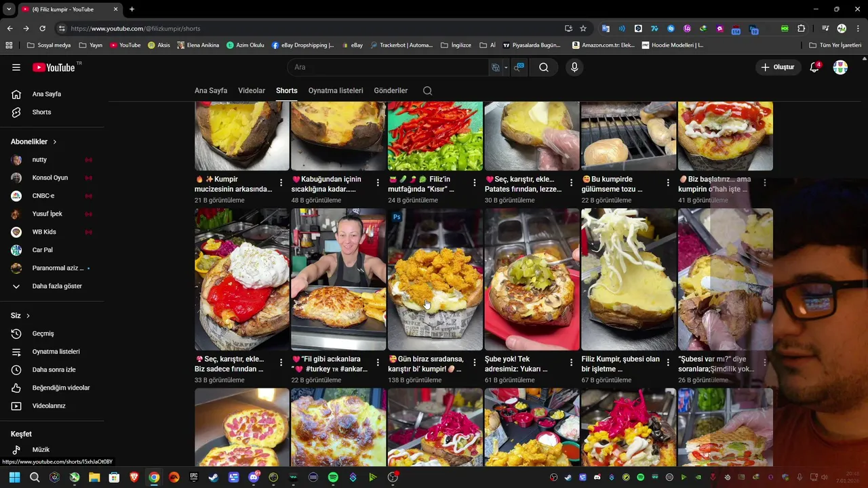Open a new browser tab

click(132, 9)
